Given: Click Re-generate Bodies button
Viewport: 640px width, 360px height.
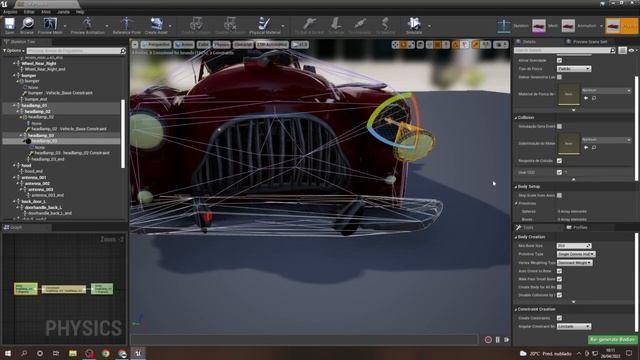Looking at the screenshot, I should 612,340.
